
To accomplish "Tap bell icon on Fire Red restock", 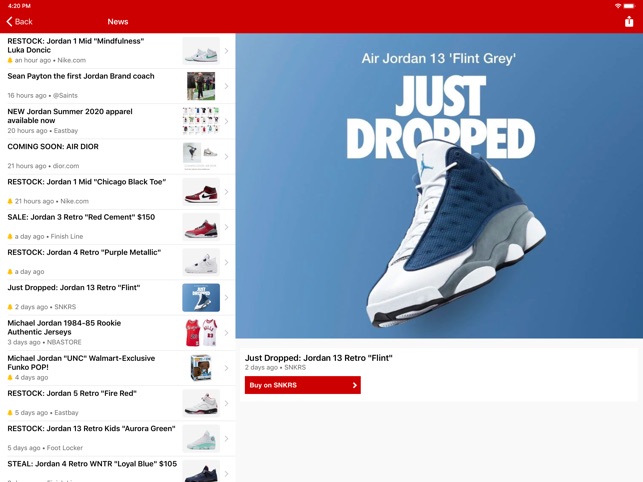I will [x=11, y=412].
